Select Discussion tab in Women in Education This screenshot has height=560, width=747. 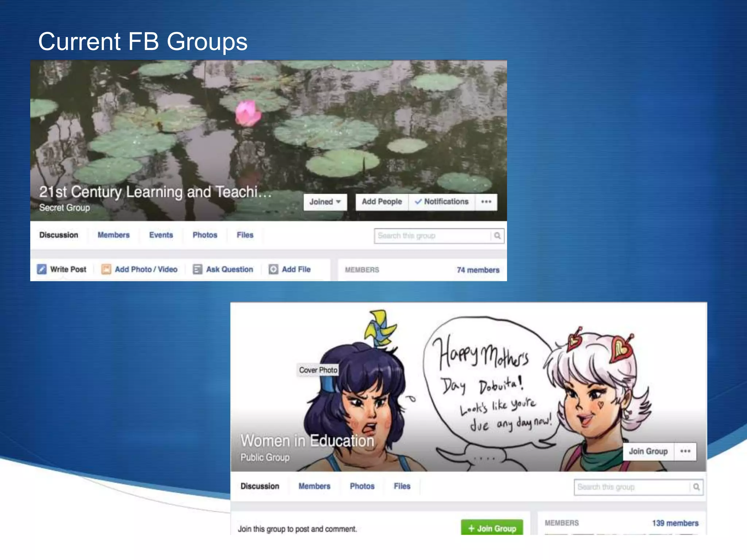click(x=260, y=486)
